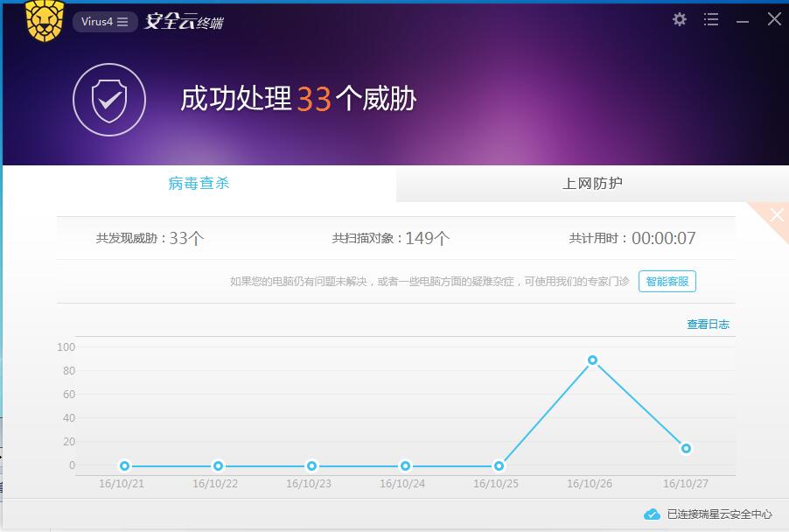Click the 100 y-axis label
Screen dimensions: 789x532
(x=66, y=346)
